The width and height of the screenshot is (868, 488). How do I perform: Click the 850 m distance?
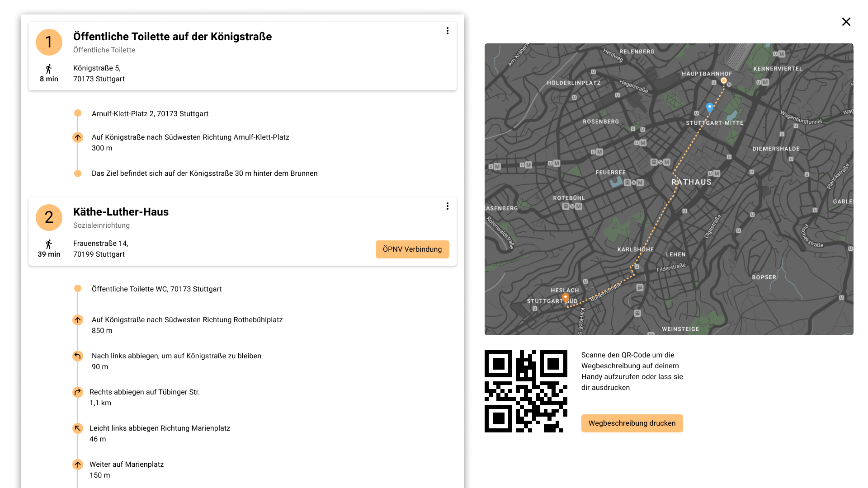pyautogui.click(x=102, y=330)
